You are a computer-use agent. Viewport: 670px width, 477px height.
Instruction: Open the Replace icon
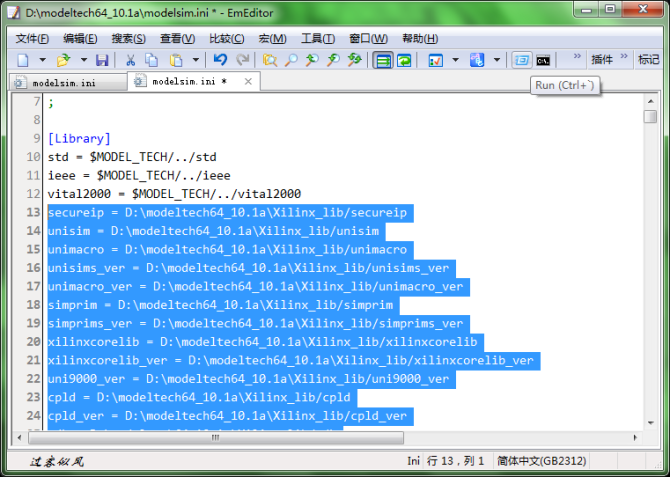click(x=355, y=60)
